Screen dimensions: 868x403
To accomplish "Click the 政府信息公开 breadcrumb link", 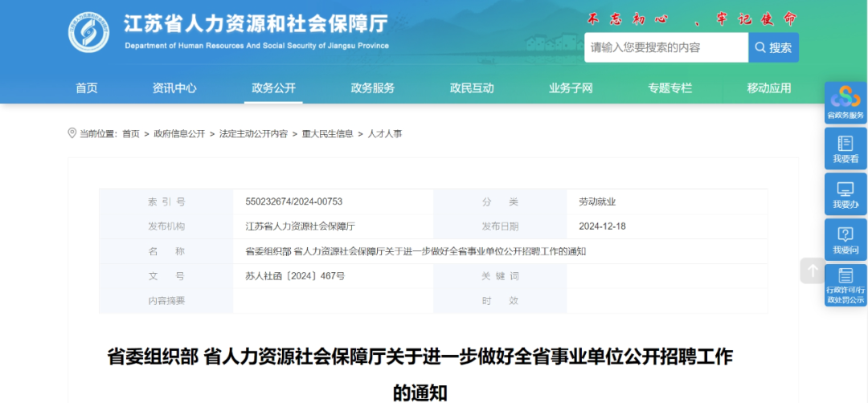I will point(179,134).
